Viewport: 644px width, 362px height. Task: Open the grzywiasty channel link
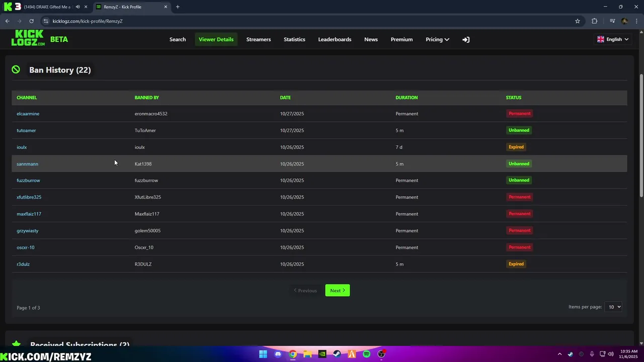point(27,231)
